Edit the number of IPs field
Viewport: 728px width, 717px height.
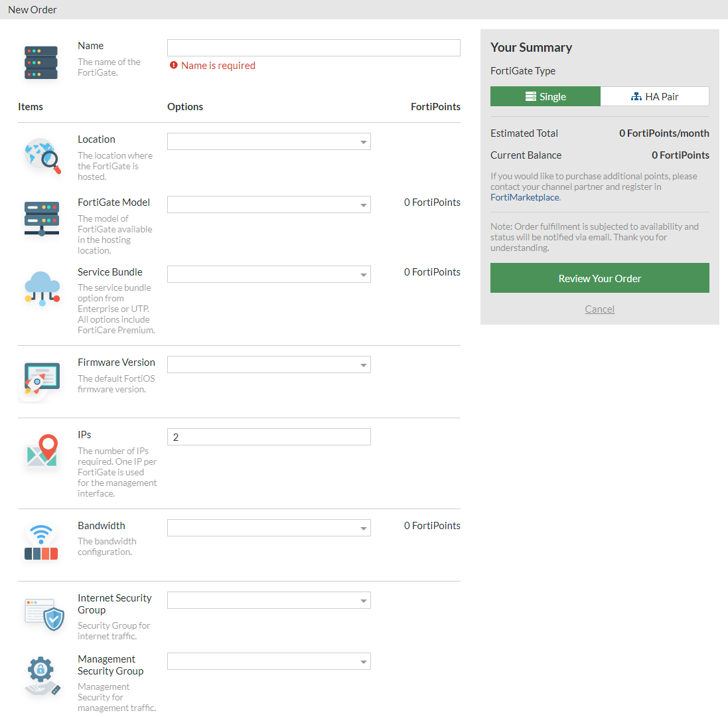[x=269, y=436]
